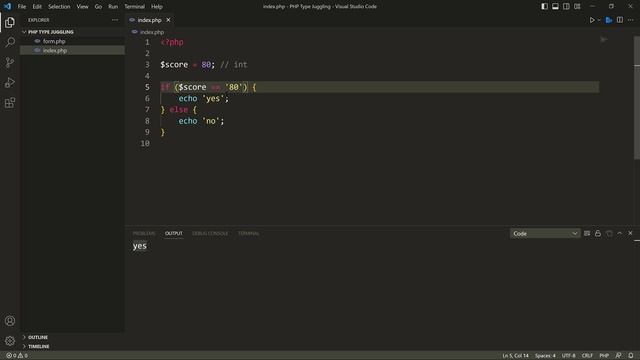The image size is (640, 360).
Task: Click the else keyword on line 7
Action: (179, 109)
